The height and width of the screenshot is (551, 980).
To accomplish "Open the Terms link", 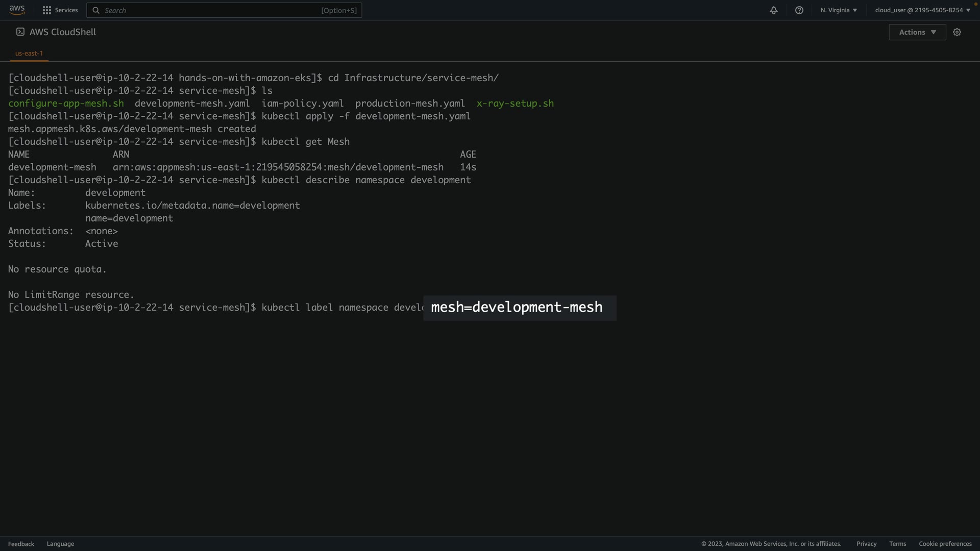I will pos(897,544).
